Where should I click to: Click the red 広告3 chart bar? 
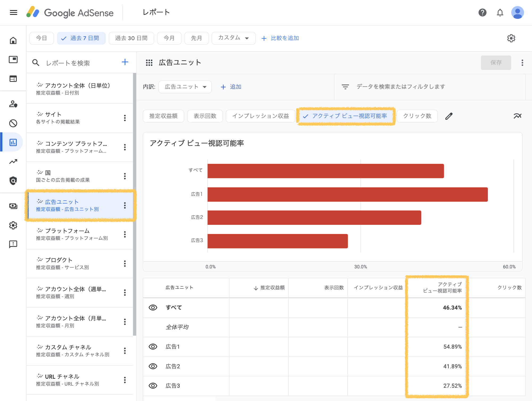(x=277, y=241)
